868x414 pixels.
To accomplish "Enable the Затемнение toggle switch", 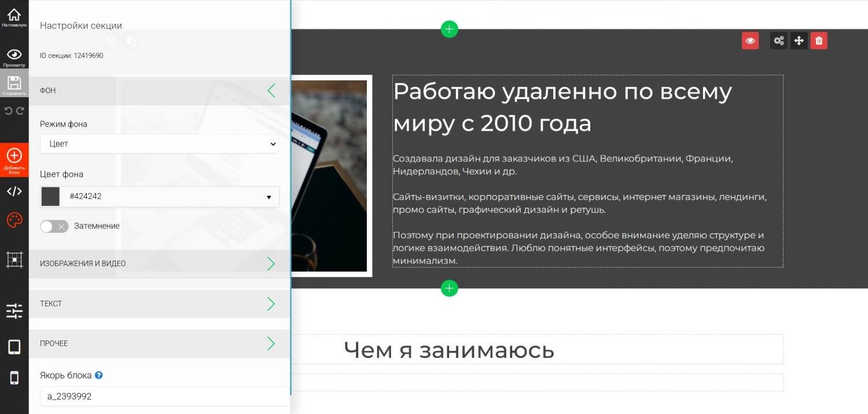I will click(54, 226).
